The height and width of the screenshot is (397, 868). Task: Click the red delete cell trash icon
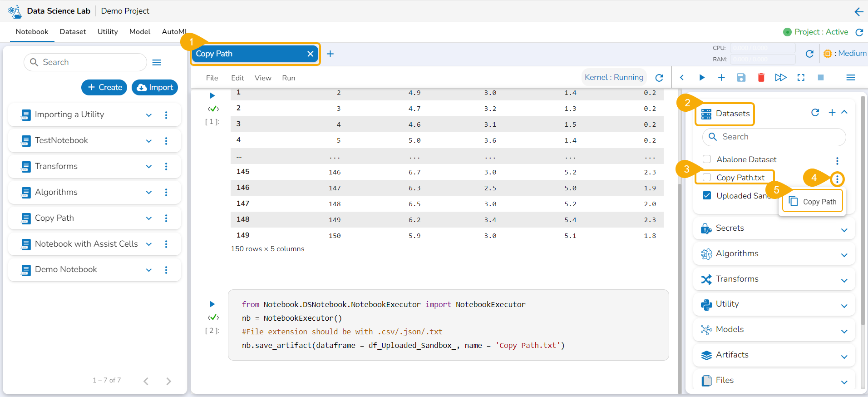(761, 78)
